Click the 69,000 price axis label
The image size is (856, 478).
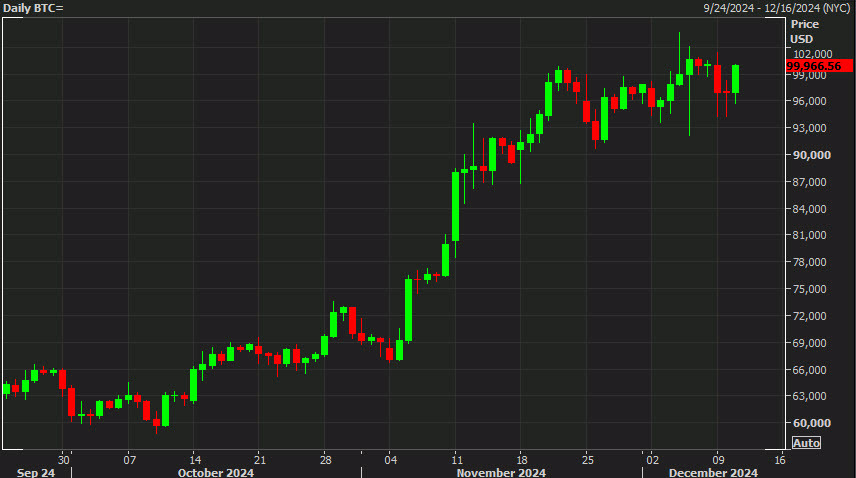click(810, 343)
